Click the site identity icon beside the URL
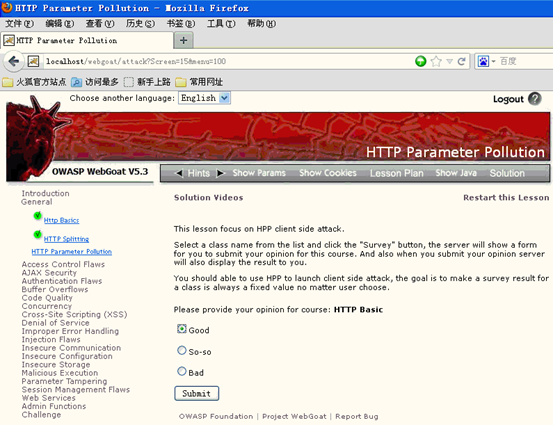Image resolution: width=553 pixels, height=425 pixels. pos(33,61)
